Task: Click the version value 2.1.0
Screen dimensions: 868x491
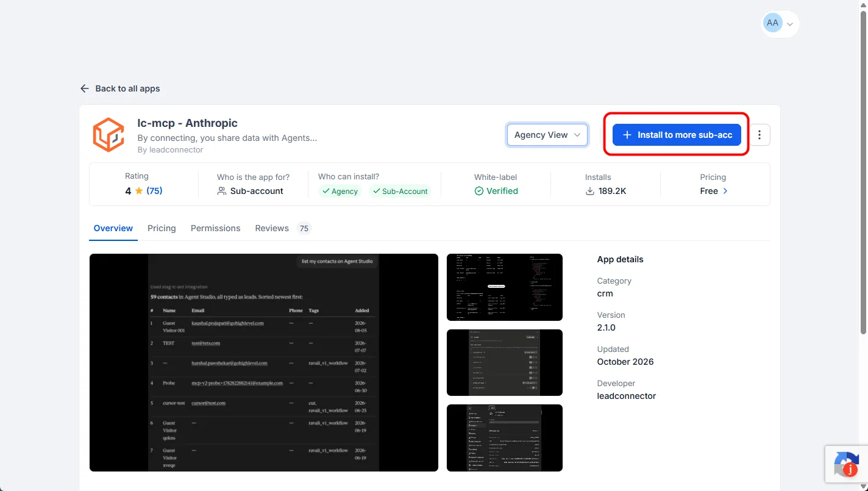Action: [x=607, y=328]
